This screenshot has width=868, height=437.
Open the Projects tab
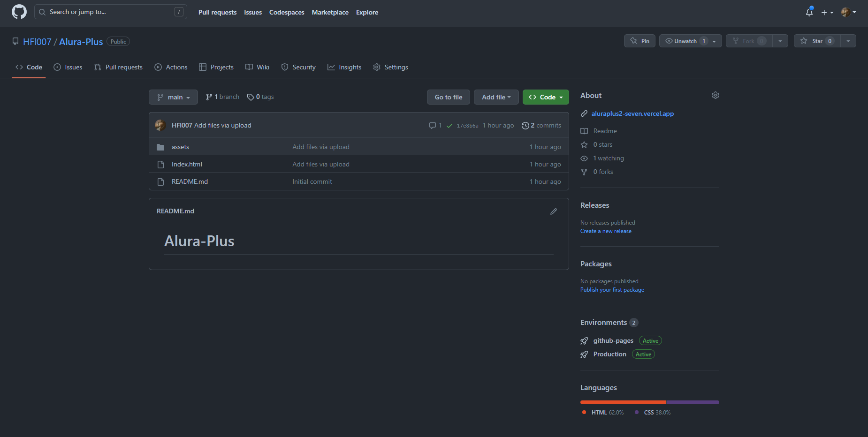pyautogui.click(x=216, y=67)
